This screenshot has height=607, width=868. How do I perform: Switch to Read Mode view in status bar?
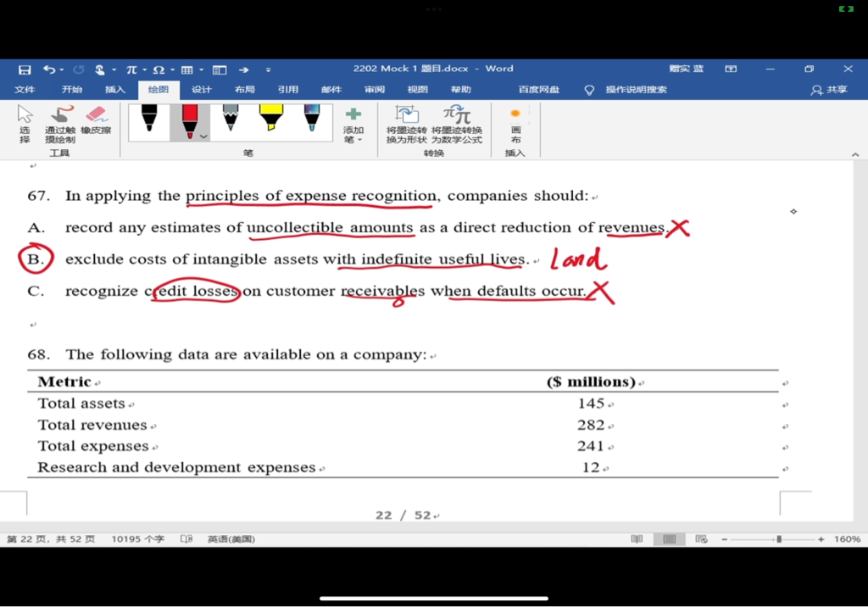click(x=637, y=539)
